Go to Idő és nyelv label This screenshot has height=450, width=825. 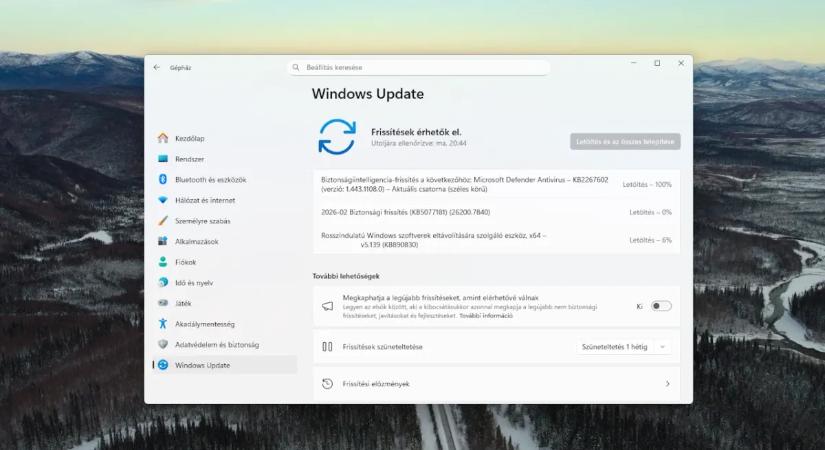[x=194, y=283]
